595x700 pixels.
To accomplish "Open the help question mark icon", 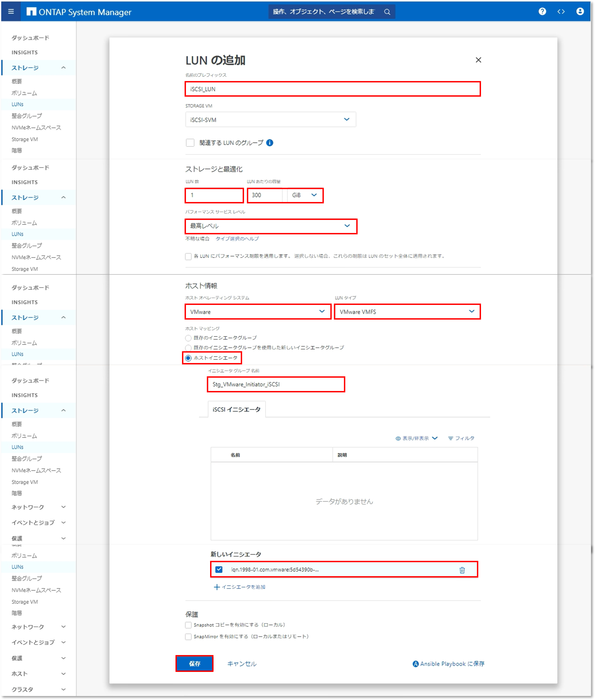I will [542, 11].
